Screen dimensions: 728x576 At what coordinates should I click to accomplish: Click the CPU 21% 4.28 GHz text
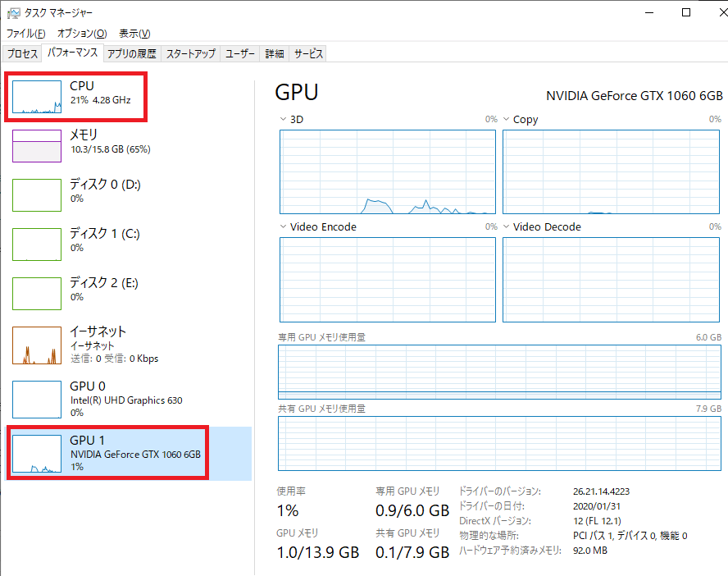pyautogui.click(x=101, y=100)
